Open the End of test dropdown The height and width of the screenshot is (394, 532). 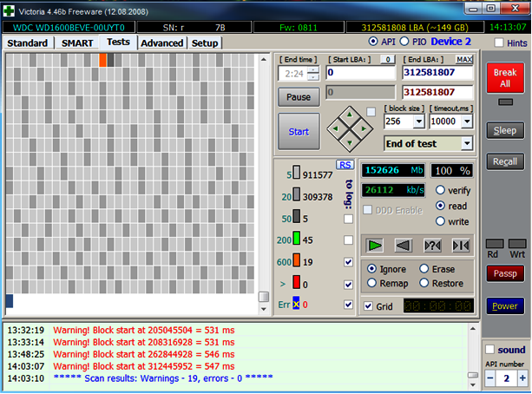(x=467, y=143)
